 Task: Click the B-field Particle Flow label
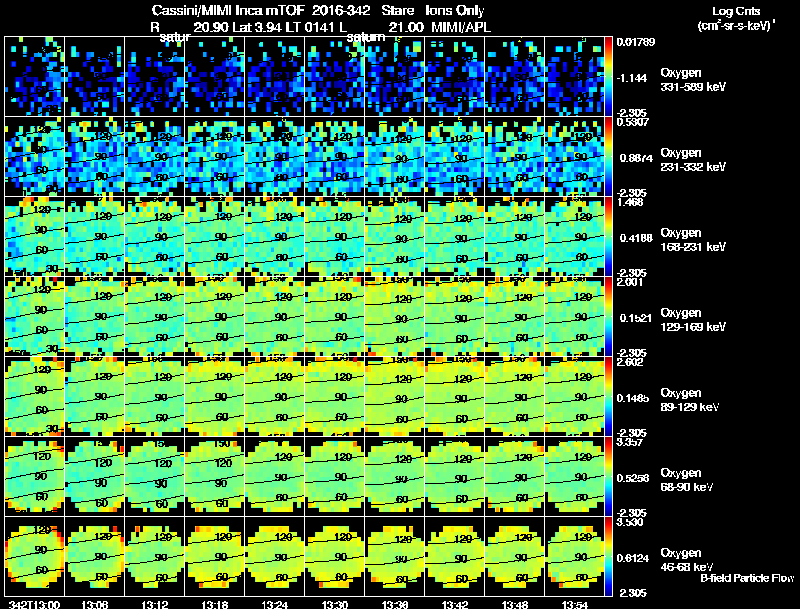[x=747, y=578]
